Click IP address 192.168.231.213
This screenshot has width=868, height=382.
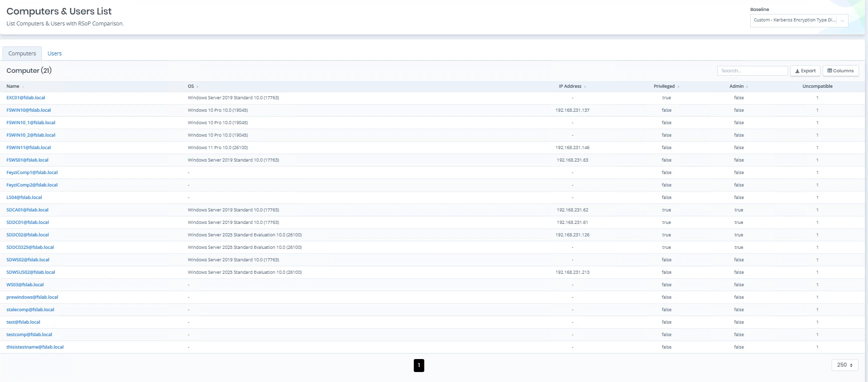573,272
